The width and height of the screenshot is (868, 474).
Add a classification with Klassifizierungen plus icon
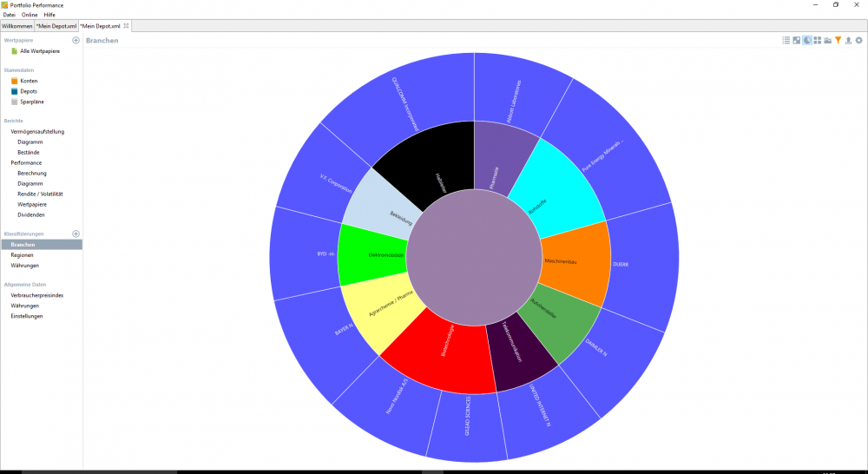tap(76, 234)
